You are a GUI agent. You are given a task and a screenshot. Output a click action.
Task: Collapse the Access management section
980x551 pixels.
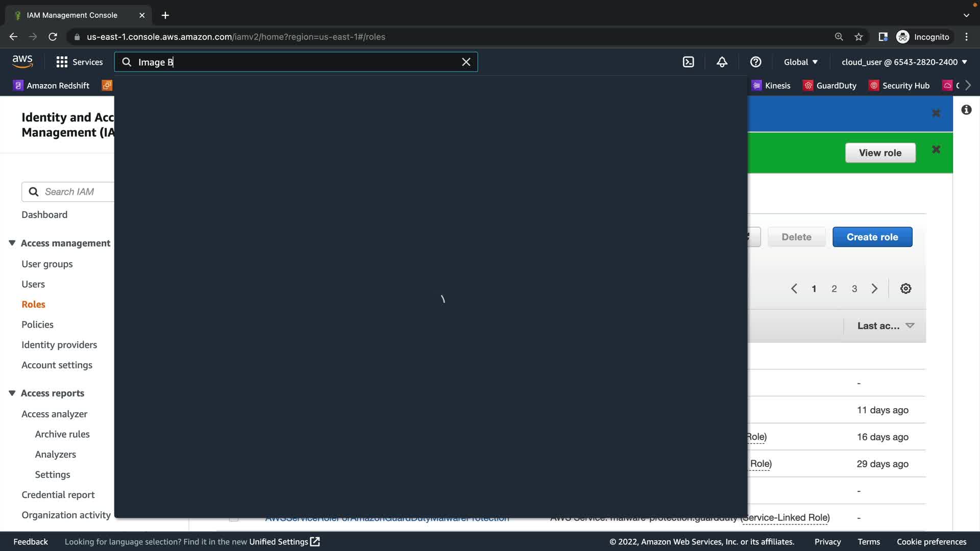pyautogui.click(x=12, y=243)
